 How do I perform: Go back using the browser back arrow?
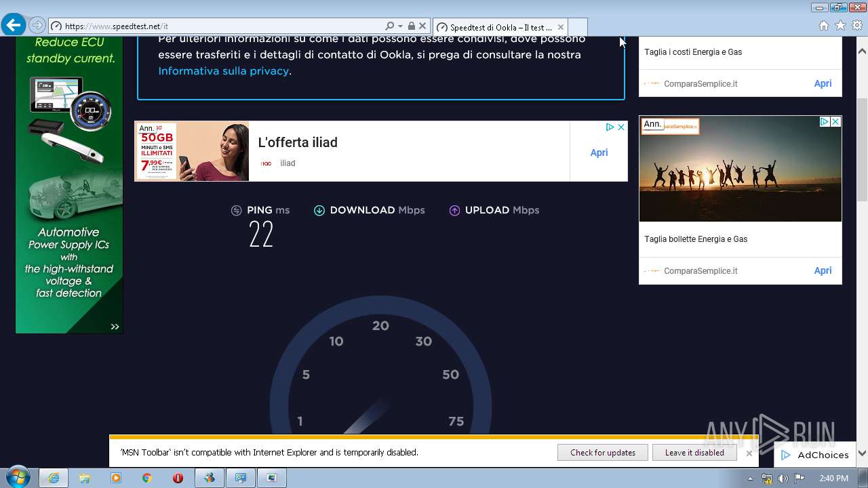tap(14, 26)
